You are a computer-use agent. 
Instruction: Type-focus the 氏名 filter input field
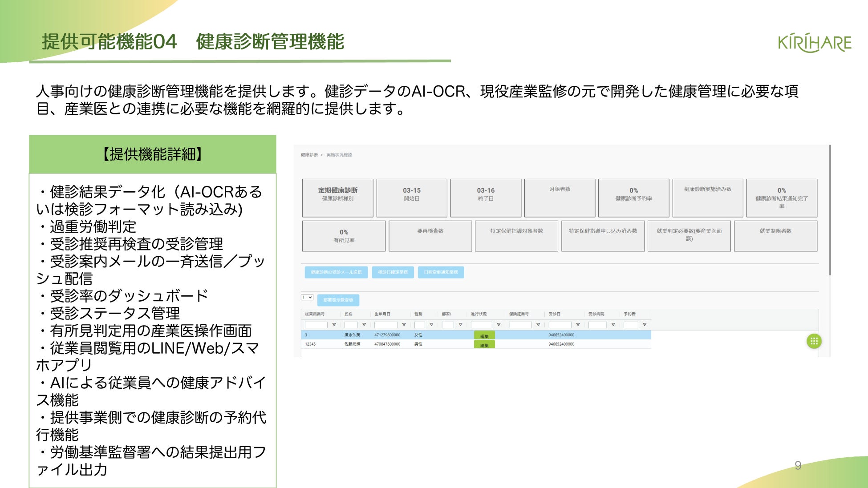[351, 325]
